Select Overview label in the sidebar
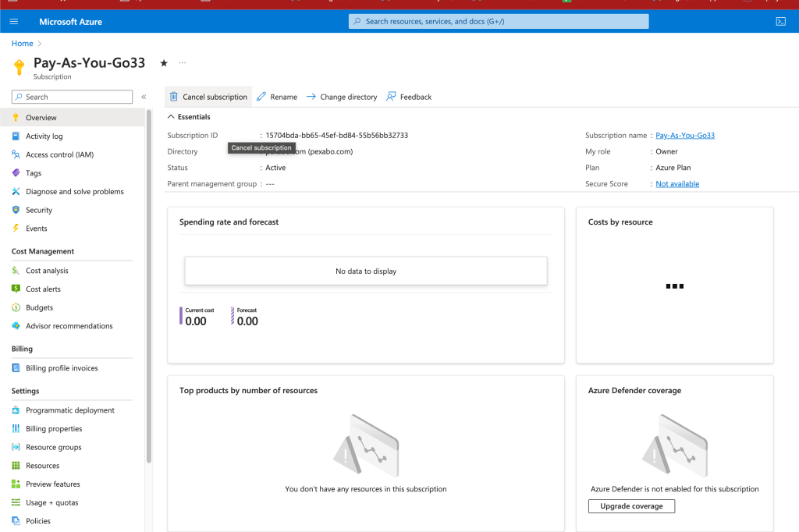 click(41, 118)
